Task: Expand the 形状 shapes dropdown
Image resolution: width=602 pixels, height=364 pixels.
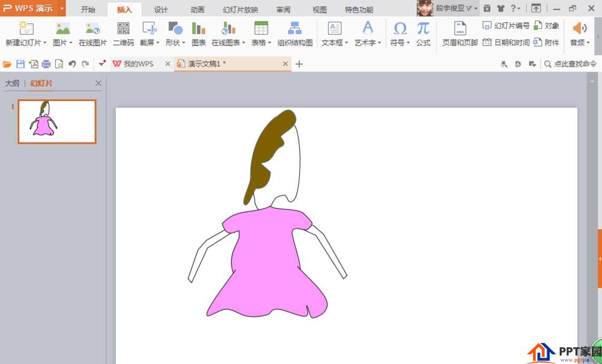Action: (x=183, y=43)
